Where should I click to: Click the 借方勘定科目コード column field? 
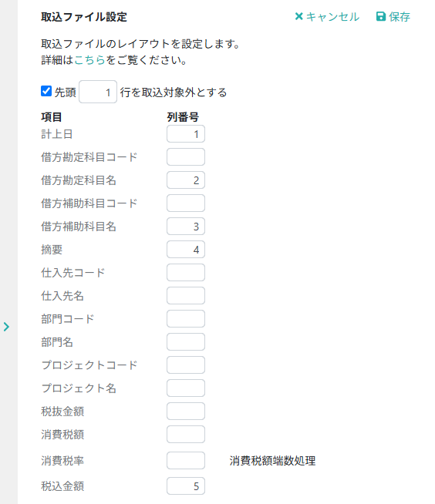coord(186,157)
